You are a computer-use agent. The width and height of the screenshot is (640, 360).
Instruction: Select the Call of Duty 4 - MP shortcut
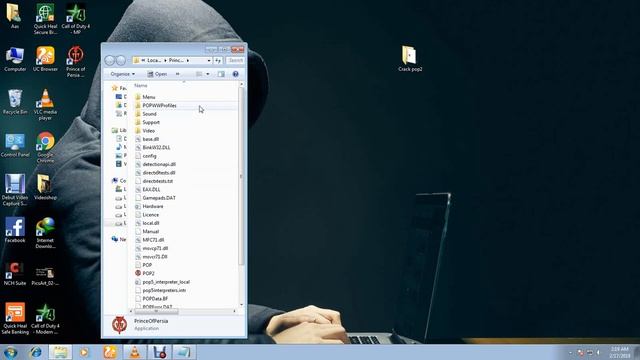(76, 18)
